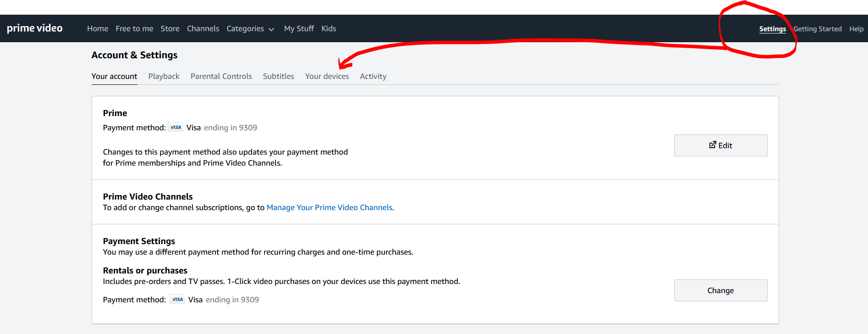Expand the Categories dropdown menu
This screenshot has width=868, height=334.
click(250, 29)
